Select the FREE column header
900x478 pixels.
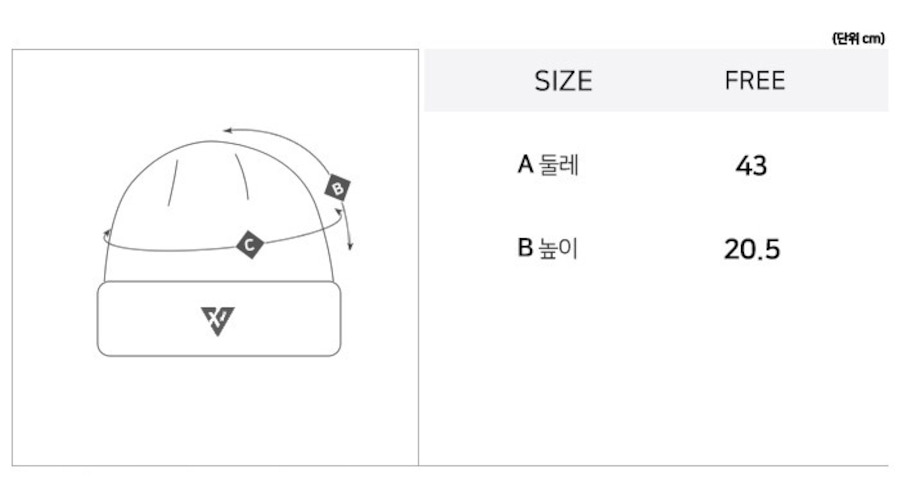754,80
